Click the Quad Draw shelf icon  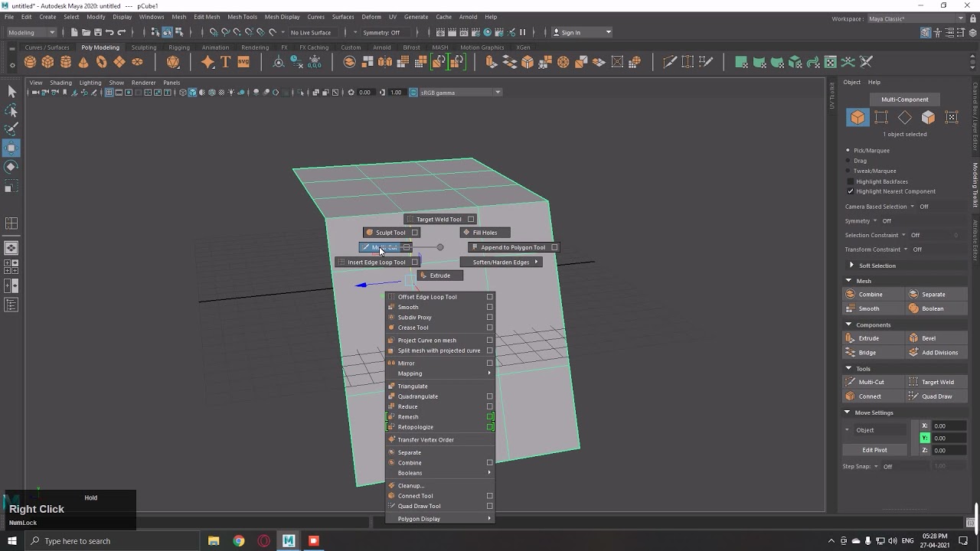point(706,62)
